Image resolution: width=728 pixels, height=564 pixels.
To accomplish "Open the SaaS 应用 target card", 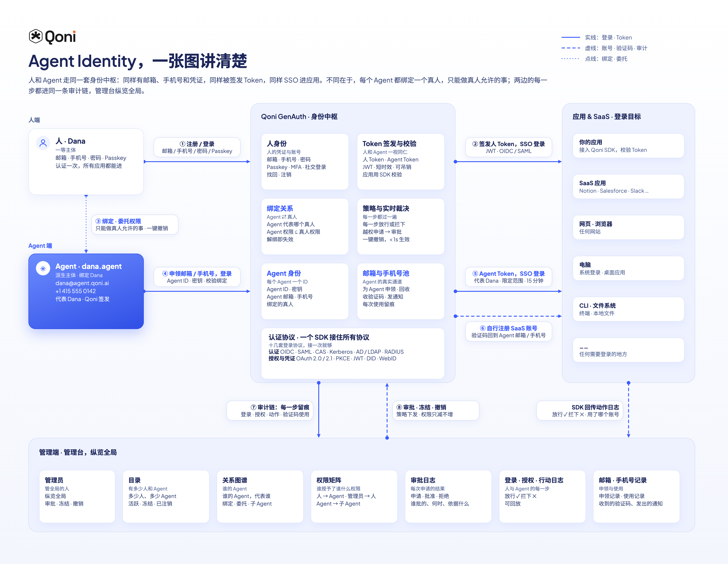I will click(628, 187).
